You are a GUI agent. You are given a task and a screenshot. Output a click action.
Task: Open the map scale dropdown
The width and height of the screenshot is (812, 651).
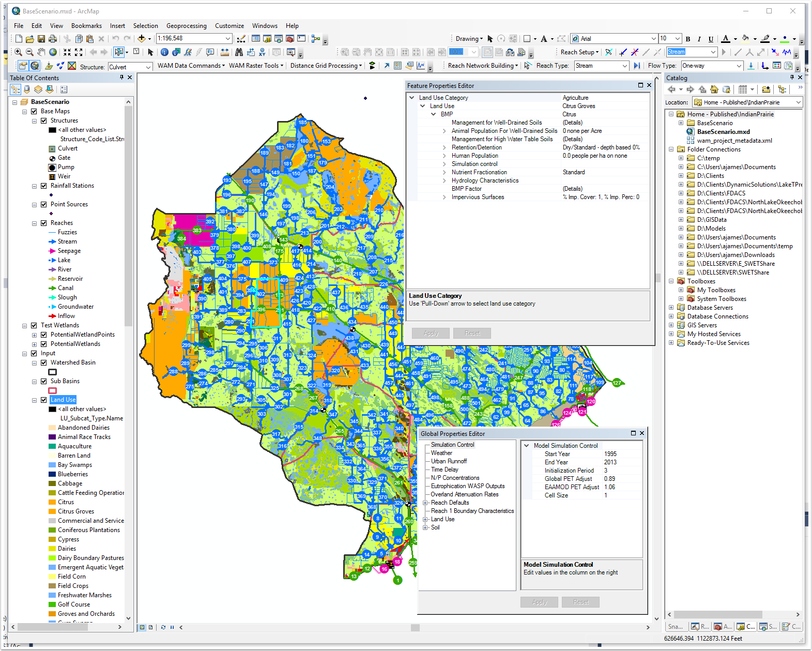pos(227,39)
